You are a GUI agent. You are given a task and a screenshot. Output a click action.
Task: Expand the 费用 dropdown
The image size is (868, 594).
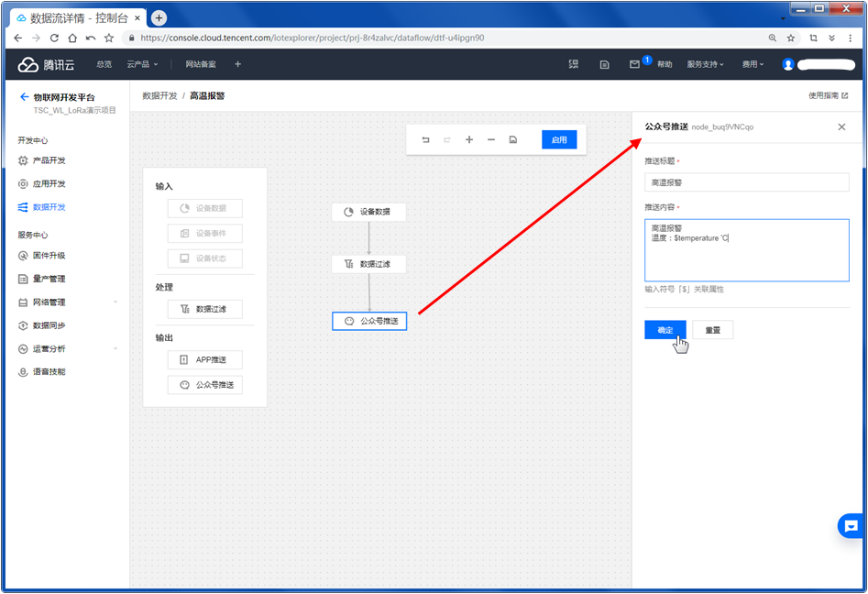(x=753, y=64)
